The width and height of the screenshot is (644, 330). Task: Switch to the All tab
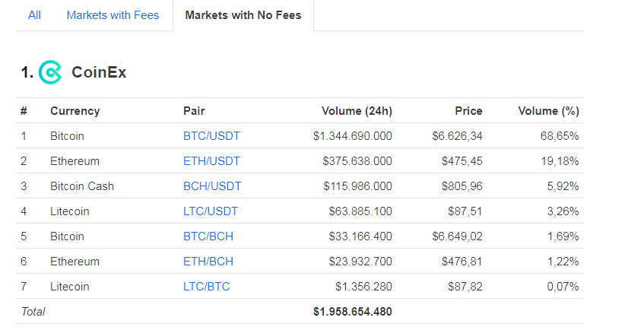point(34,15)
